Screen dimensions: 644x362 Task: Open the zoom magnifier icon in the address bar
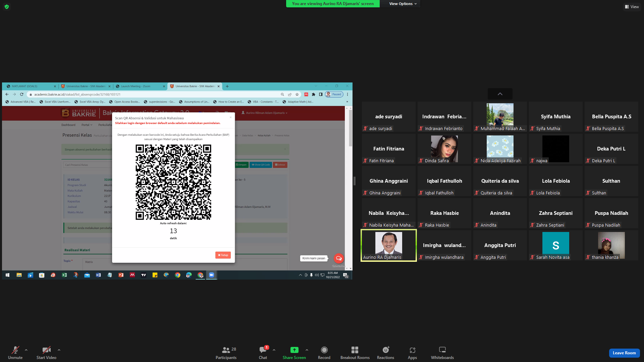282,95
